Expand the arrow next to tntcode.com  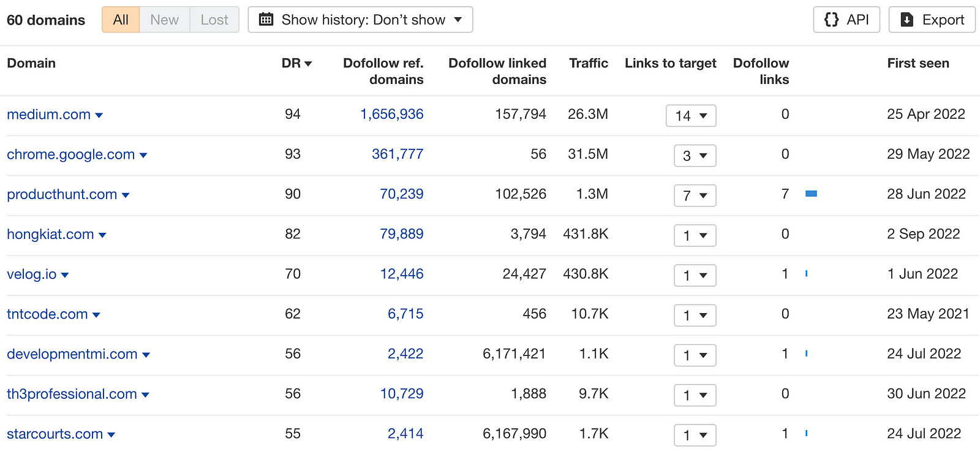click(96, 314)
